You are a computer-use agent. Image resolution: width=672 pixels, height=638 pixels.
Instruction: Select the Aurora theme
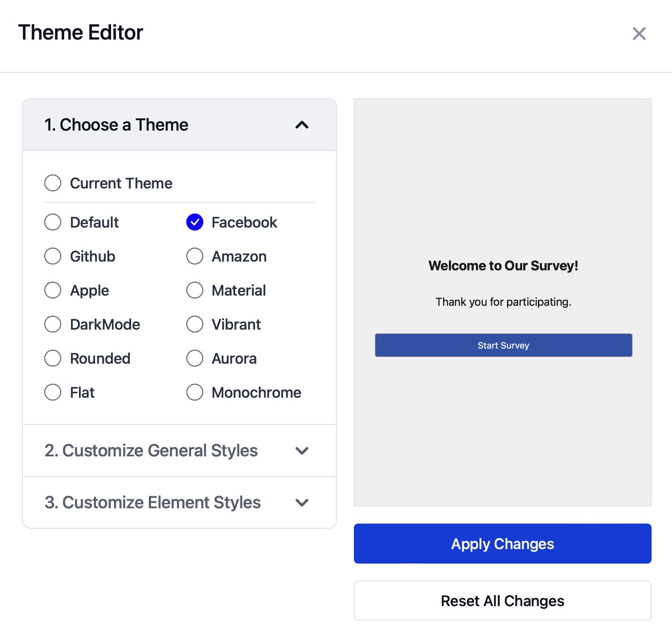(x=194, y=358)
